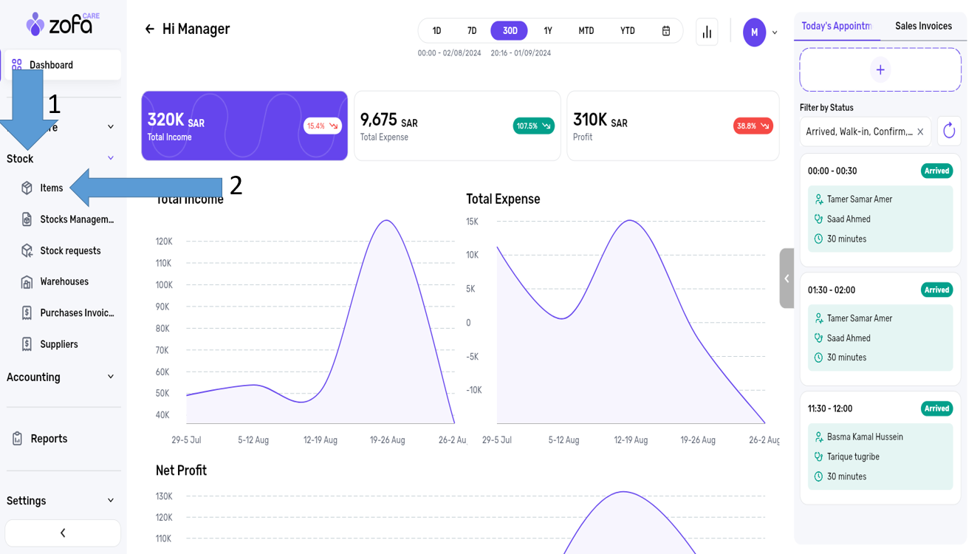
Task: Open the Items menu entry
Action: (51, 188)
